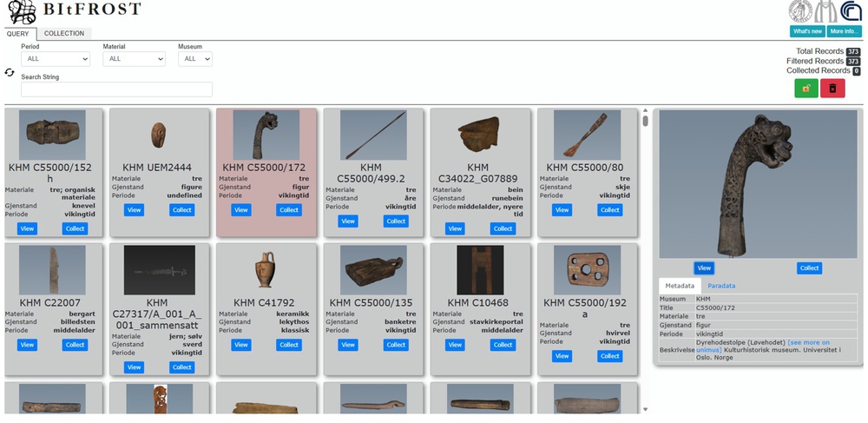Click the title KHM C41792
Screen dimensions: 868x423
tap(264, 303)
